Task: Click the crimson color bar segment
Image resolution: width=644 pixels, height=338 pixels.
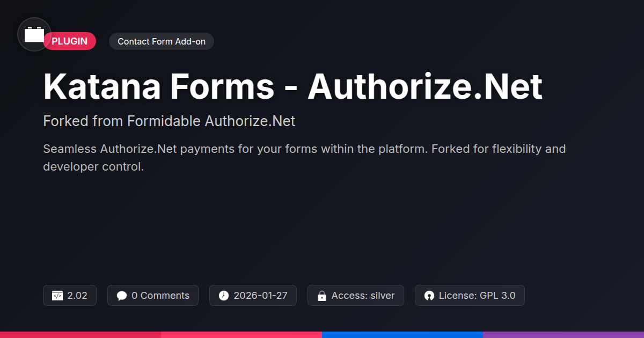Action: (x=80, y=334)
